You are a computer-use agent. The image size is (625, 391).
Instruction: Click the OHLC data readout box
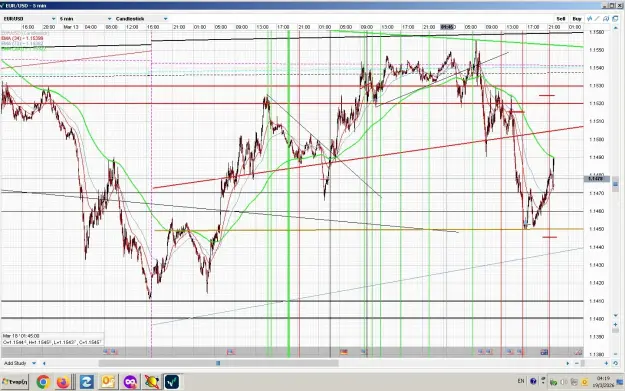tap(52, 339)
